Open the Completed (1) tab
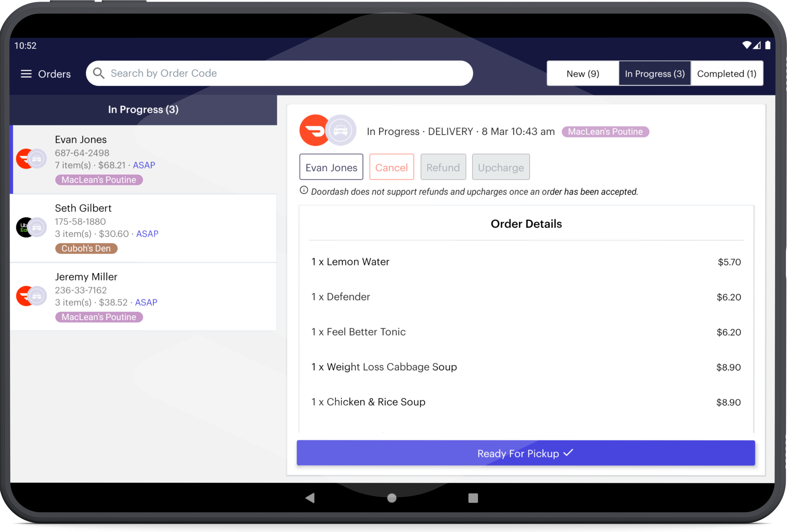The width and height of the screenshot is (787, 532). [x=728, y=74]
